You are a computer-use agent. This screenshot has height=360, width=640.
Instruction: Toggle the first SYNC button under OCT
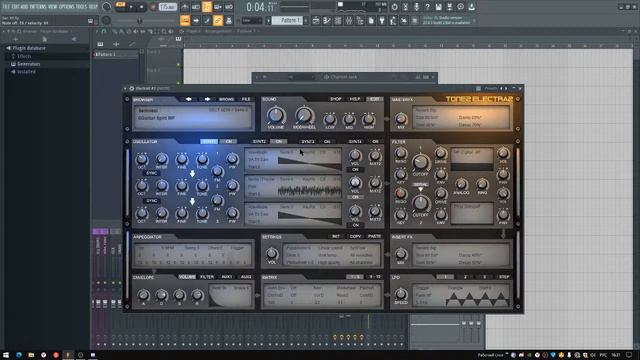151,173
